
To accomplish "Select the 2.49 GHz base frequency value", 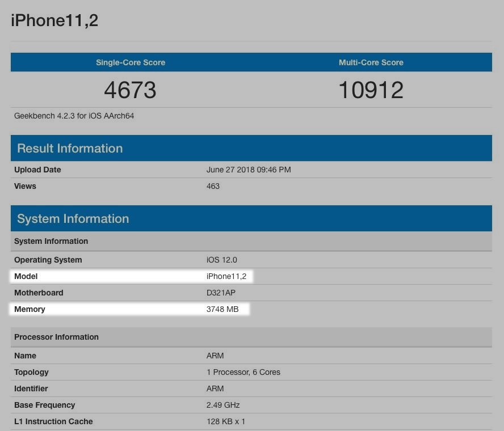I will [x=223, y=405].
